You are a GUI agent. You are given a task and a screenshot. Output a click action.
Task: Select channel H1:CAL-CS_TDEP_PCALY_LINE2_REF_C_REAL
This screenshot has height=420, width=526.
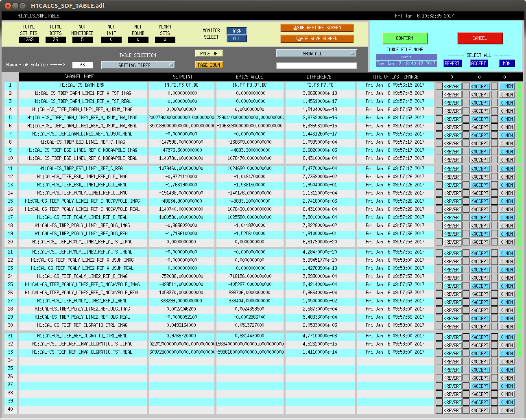tap(83, 301)
